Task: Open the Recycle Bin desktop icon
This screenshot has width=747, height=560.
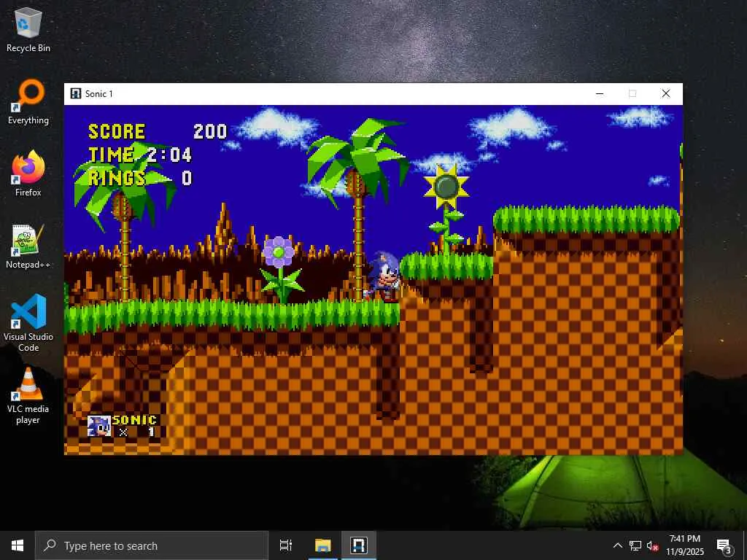Action: tap(28, 29)
